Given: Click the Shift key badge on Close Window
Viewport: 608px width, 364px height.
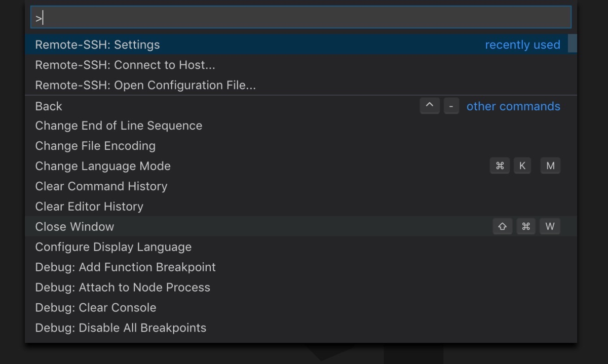Looking at the screenshot, I should click(x=502, y=226).
